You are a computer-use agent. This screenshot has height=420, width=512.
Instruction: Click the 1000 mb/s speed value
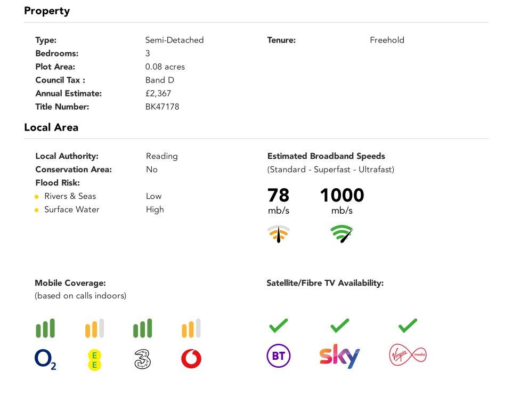[342, 200]
